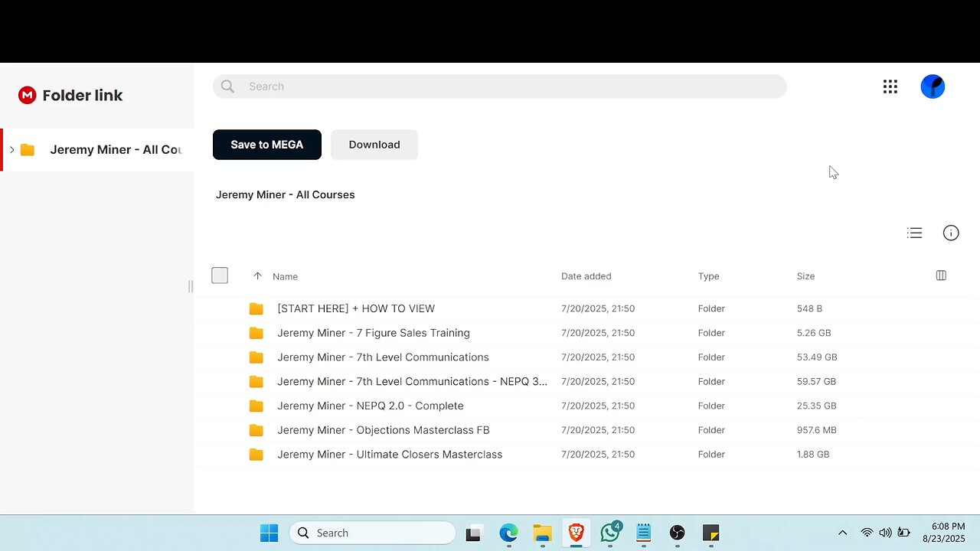Open OBS Studio from the taskbar
The image size is (980, 551).
(678, 533)
